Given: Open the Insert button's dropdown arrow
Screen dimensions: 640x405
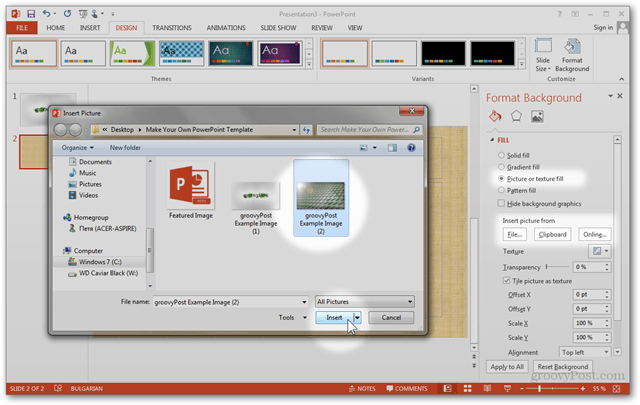Looking at the screenshot, I should [358, 318].
